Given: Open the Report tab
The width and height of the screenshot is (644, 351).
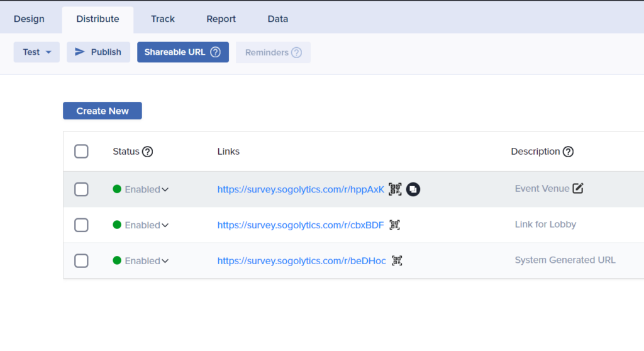Looking at the screenshot, I should (x=221, y=19).
